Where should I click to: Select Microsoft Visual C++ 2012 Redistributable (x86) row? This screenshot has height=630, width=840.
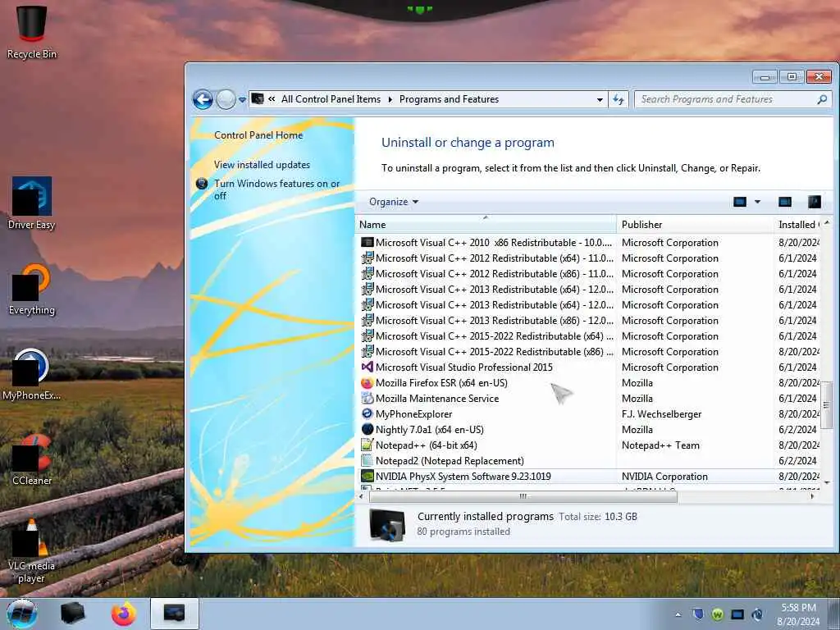(590, 274)
